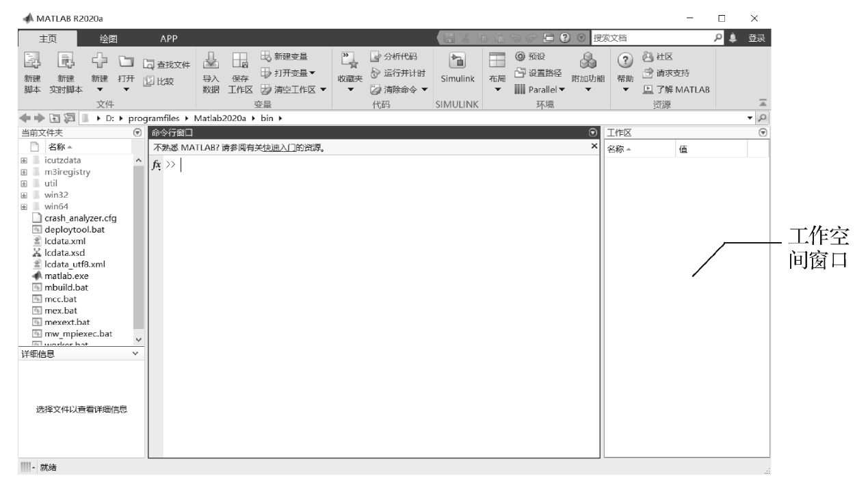Viewport: 868px width, 487px height.
Task: Minimize the toolstrip with the collapse arrow
Action: tap(762, 102)
